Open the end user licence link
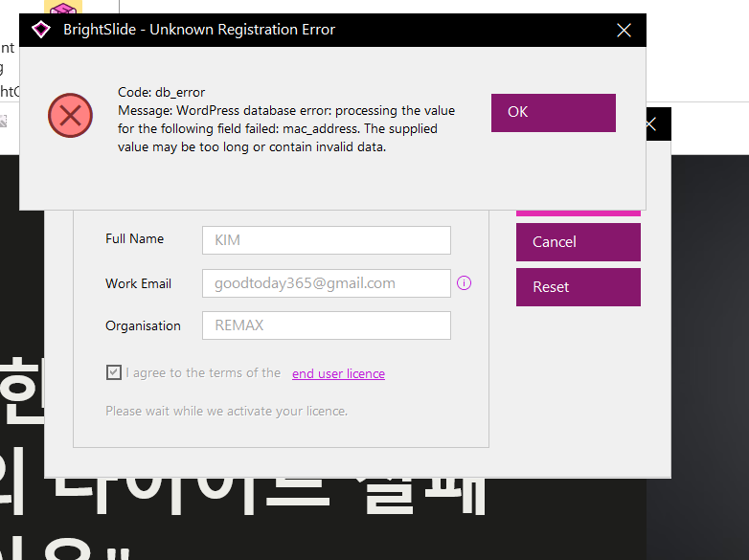 [x=338, y=373]
